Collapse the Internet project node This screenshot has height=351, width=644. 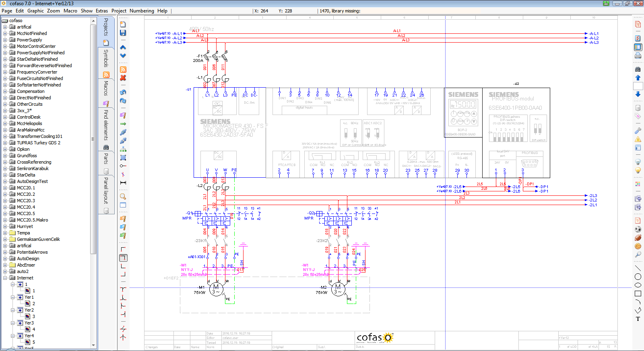[x=5, y=278]
